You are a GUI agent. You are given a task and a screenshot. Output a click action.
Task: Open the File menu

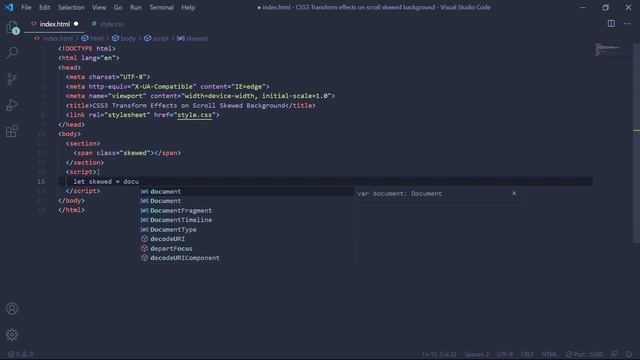[26, 7]
